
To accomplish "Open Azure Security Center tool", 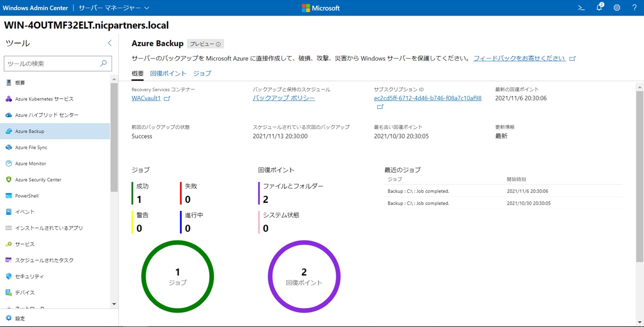I will [x=38, y=180].
